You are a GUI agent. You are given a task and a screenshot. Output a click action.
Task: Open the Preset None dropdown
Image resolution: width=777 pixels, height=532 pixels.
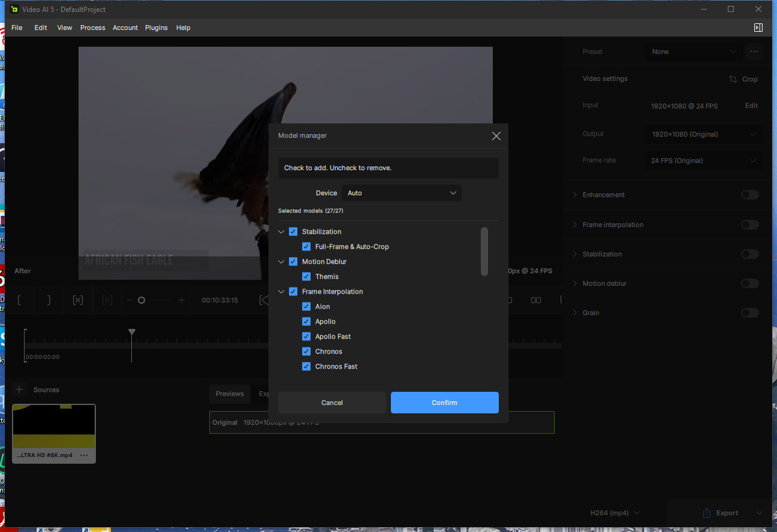(694, 52)
